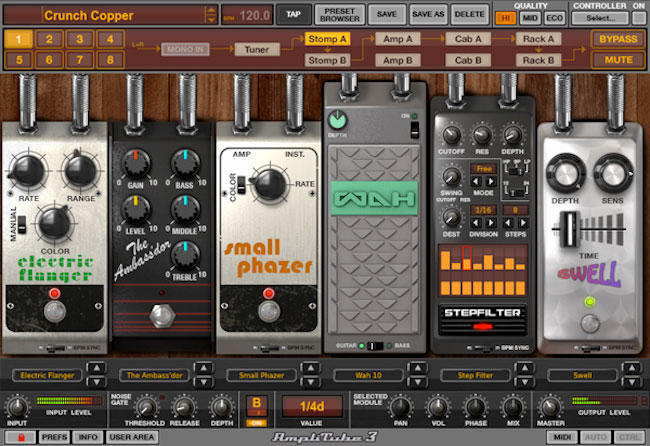Open the PRESET BROWSER
This screenshot has width=650, height=446.
tap(340, 15)
